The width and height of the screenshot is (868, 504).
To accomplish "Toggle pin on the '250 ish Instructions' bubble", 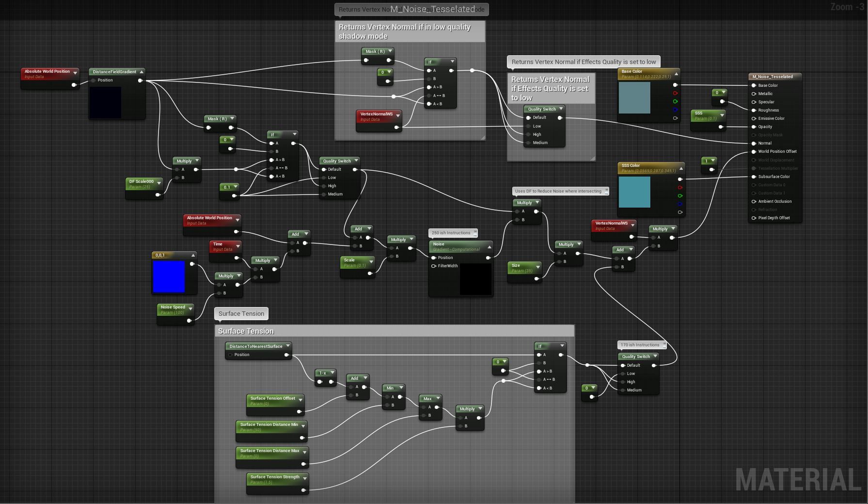I will [x=474, y=232].
